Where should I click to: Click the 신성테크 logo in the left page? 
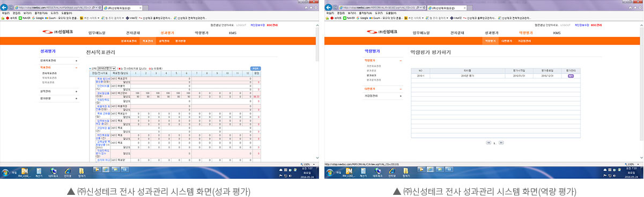pos(58,33)
